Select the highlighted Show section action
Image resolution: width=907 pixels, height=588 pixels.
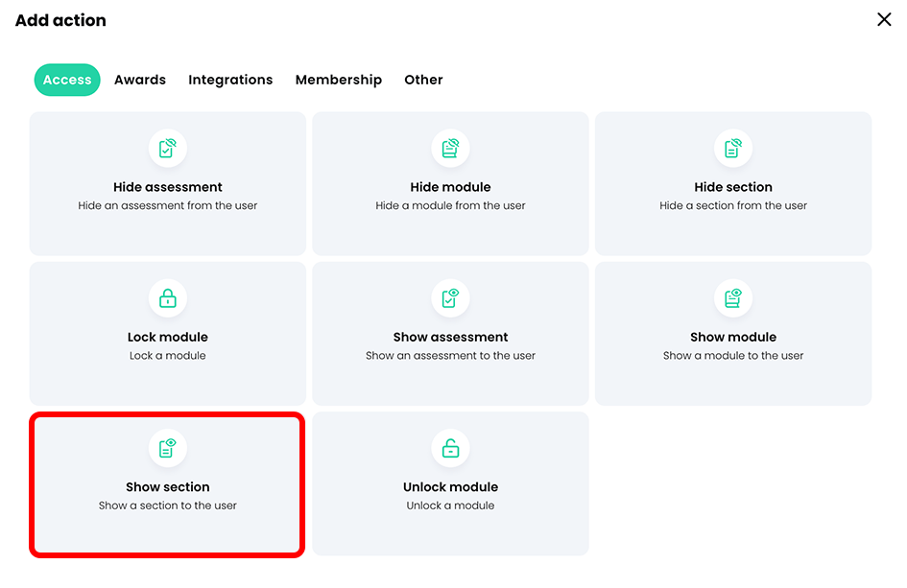pos(168,482)
